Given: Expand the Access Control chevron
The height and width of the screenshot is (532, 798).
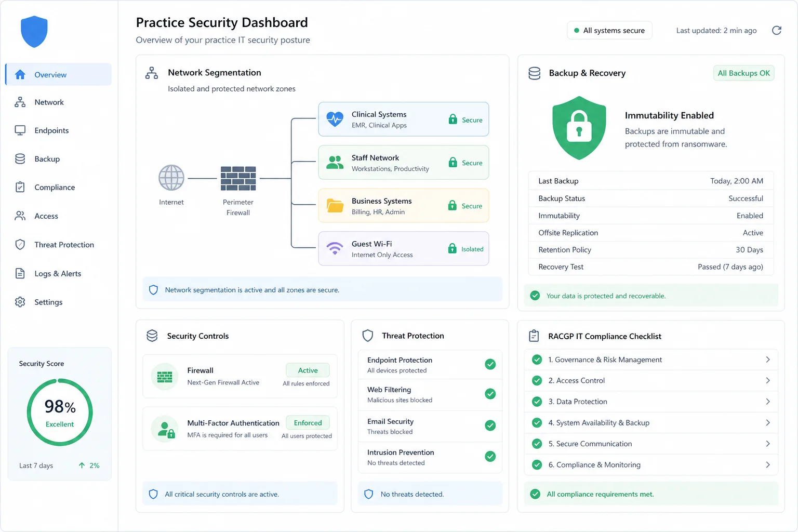Looking at the screenshot, I should 768,380.
